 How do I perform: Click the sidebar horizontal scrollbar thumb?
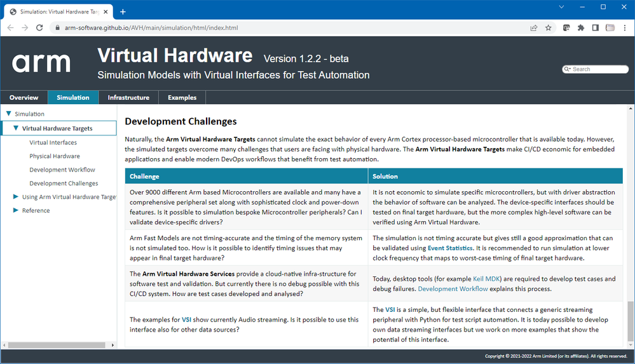pos(57,345)
